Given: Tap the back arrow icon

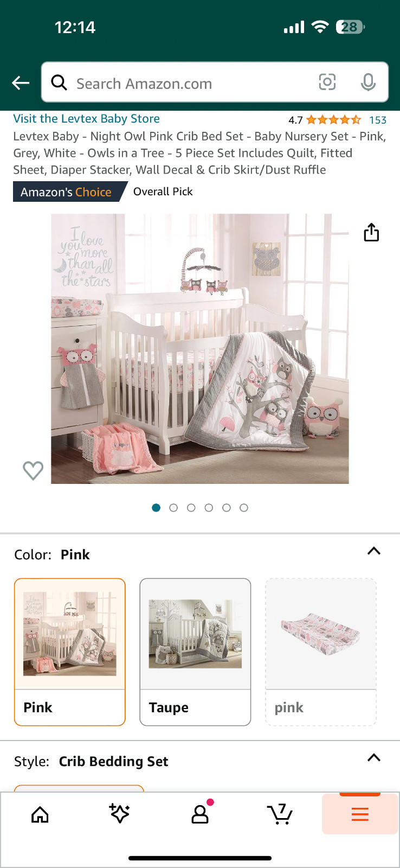Looking at the screenshot, I should pos(21,83).
